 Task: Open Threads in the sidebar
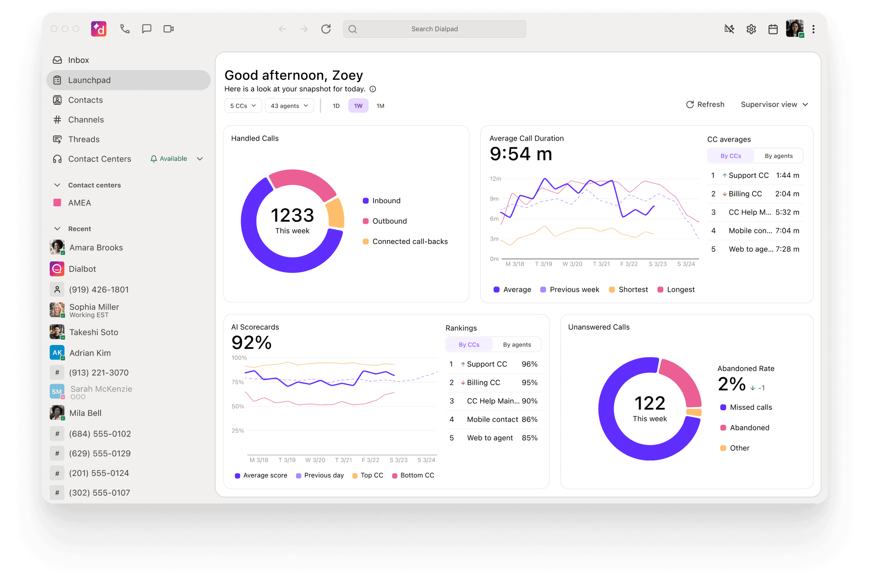128,139
